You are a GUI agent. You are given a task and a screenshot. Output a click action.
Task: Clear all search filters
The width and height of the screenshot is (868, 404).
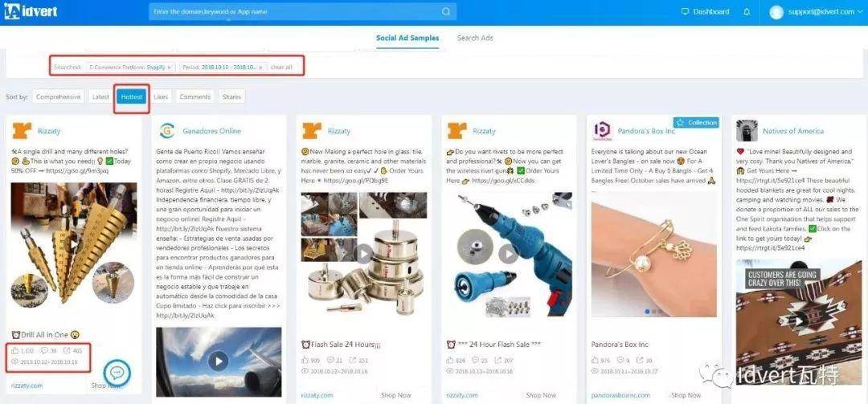coord(281,67)
